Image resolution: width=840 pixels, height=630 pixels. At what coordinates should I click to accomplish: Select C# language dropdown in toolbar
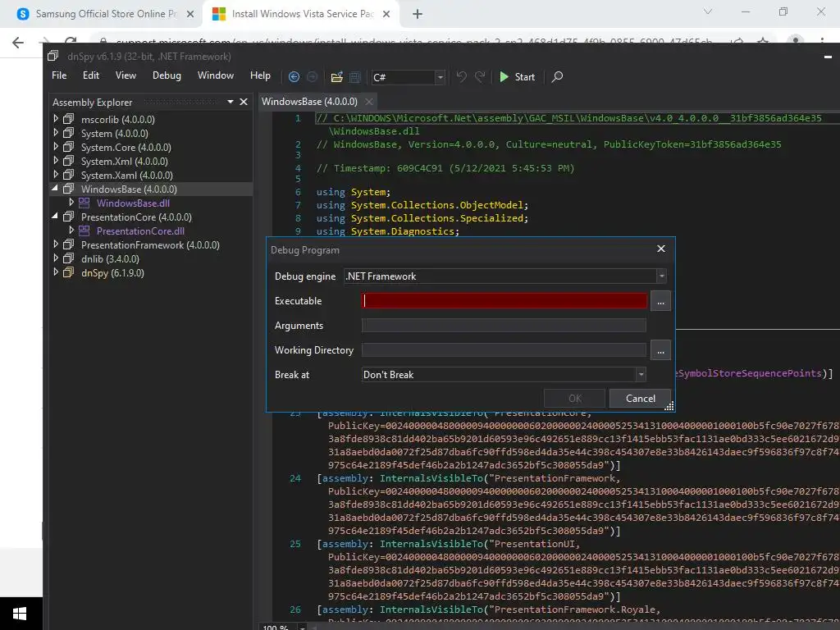pos(409,77)
